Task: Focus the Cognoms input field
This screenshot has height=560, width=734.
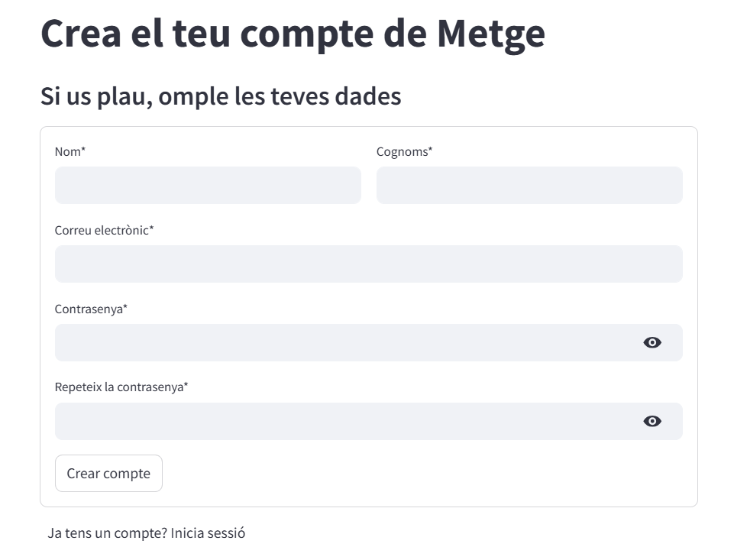Action: pos(529,186)
